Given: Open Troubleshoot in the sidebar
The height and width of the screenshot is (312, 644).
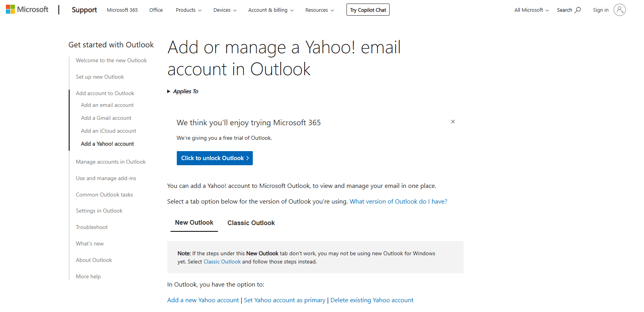Looking at the screenshot, I should point(92,227).
